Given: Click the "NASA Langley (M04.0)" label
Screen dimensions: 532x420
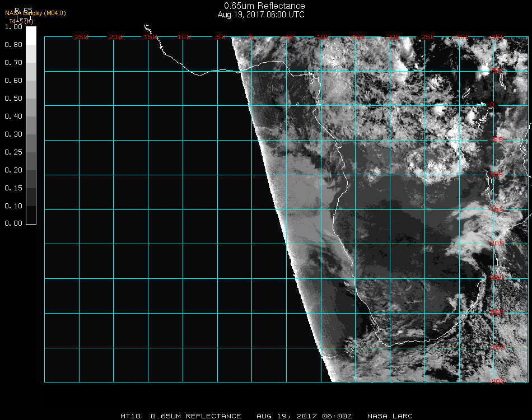Looking at the screenshot, I should point(35,13).
